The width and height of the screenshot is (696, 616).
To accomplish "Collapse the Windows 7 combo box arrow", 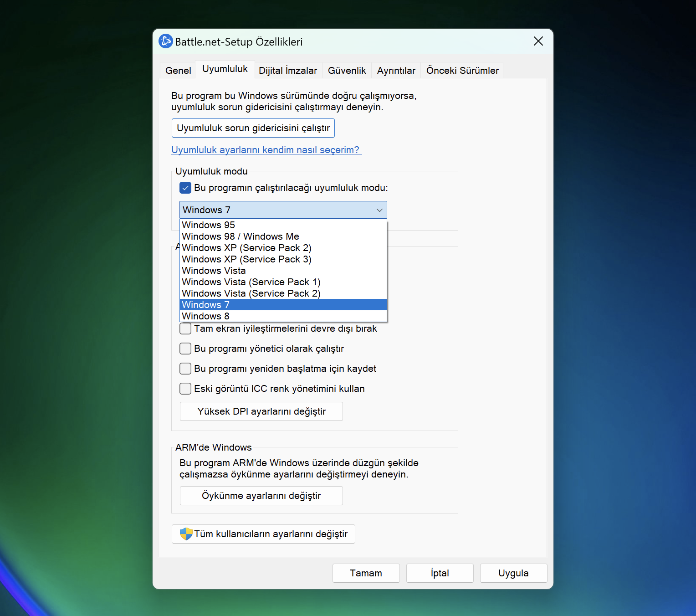I will 379,210.
